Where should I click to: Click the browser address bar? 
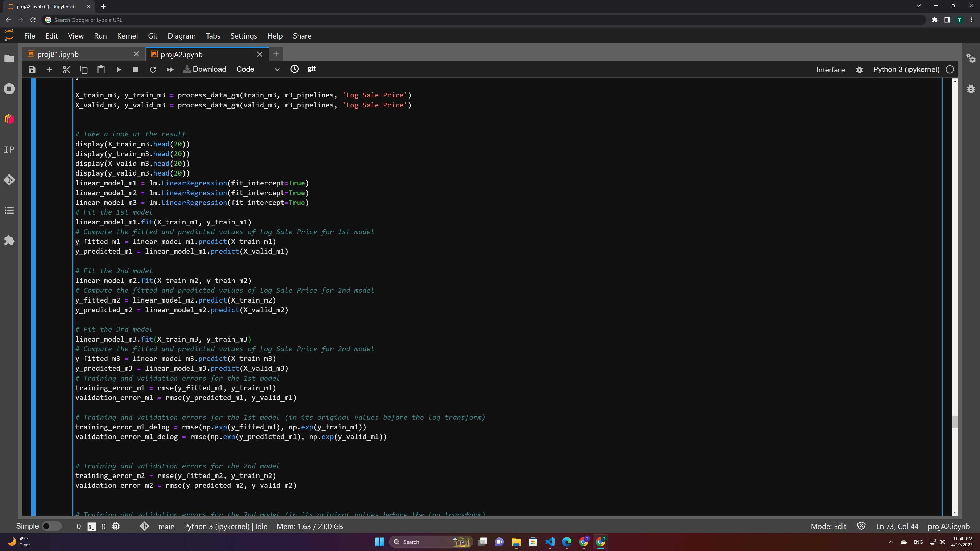coord(457,20)
